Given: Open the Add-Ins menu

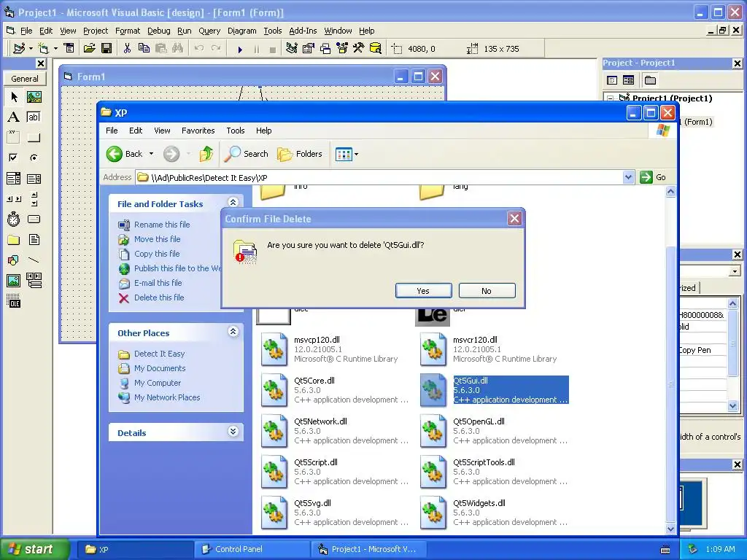Looking at the screenshot, I should coord(303,31).
